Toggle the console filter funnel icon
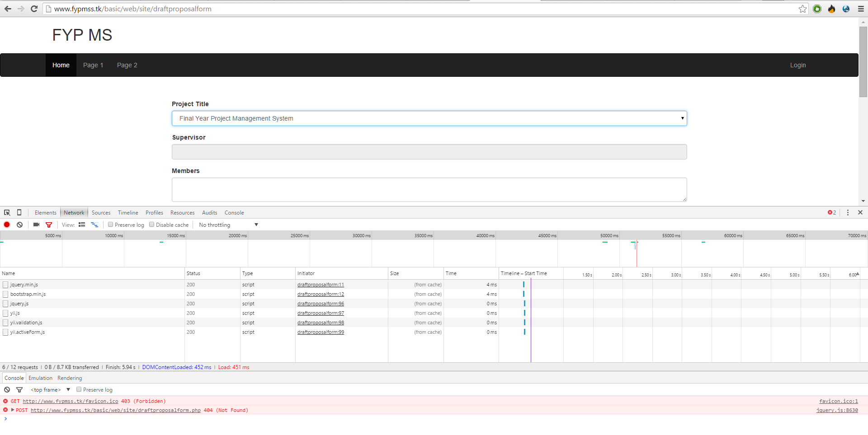Screen dimensions: 868x435 click(19, 389)
